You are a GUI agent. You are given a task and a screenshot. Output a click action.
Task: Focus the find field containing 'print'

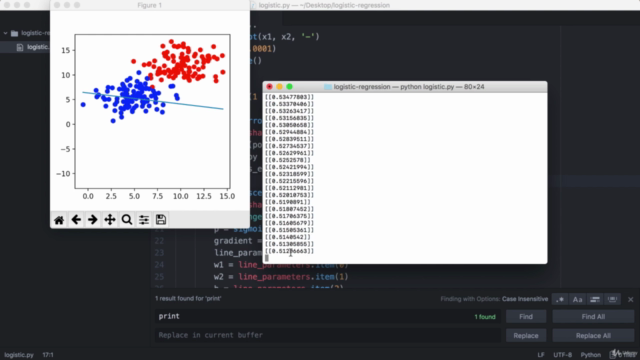tap(328, 316)
